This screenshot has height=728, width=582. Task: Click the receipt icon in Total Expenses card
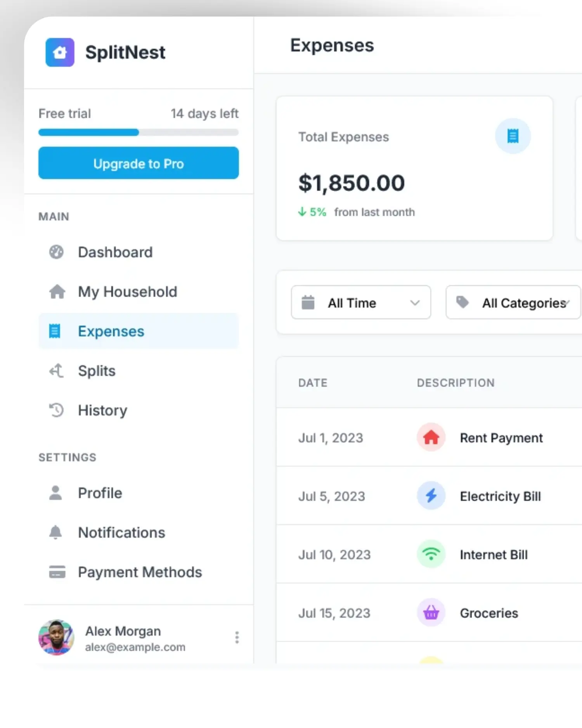tap(513, 136)
